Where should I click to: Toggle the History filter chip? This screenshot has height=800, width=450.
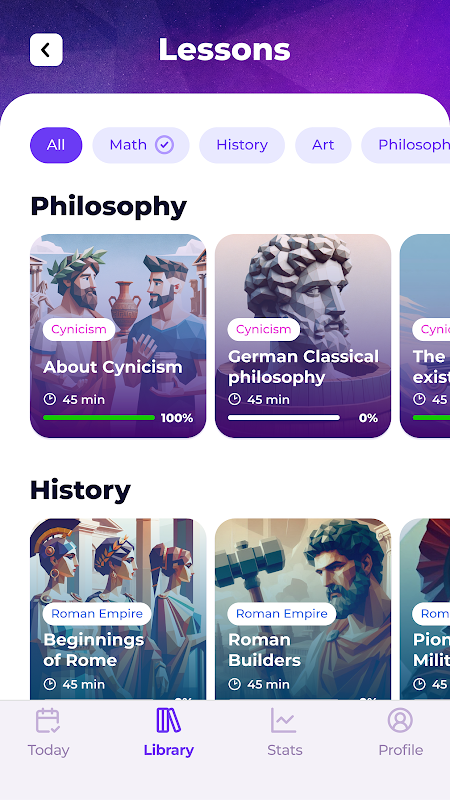point(242,145)
